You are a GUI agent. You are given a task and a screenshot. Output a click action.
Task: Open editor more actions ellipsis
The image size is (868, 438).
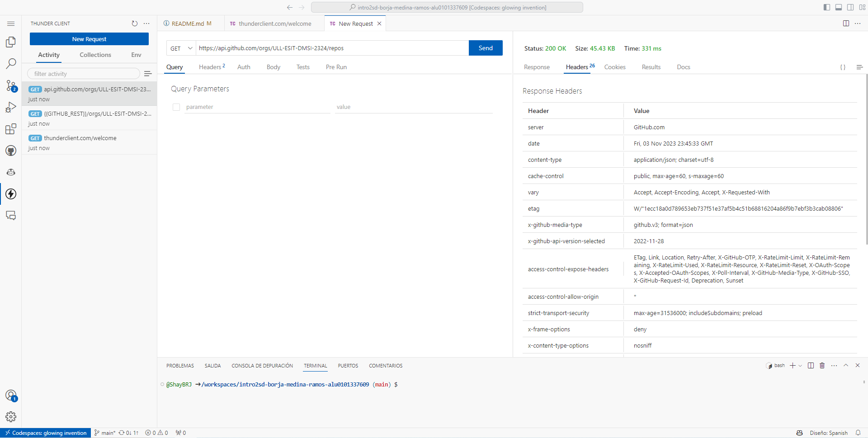858,24
